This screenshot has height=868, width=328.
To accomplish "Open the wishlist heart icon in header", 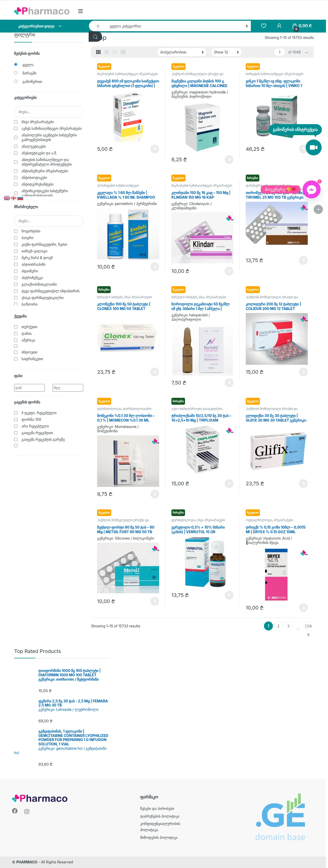I will click(x=263, y=26).
